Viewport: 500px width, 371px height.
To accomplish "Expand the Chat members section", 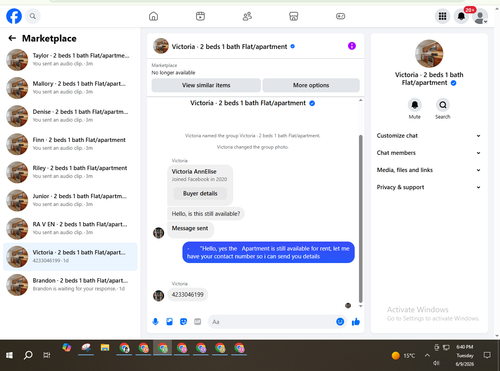I will 428,153.
